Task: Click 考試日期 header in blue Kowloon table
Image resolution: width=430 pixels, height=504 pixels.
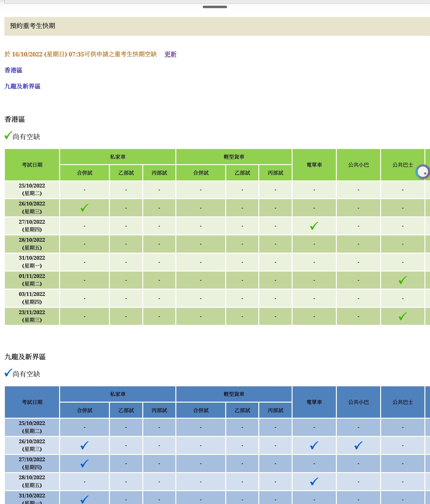Action: pyautogui.click(x=32, y=402)
